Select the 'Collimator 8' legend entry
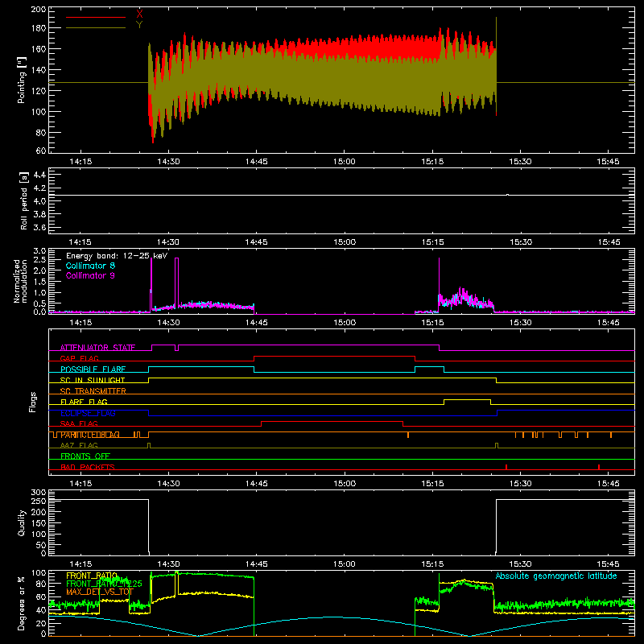Viewport: 644px width, 644px height. point(90,266)
